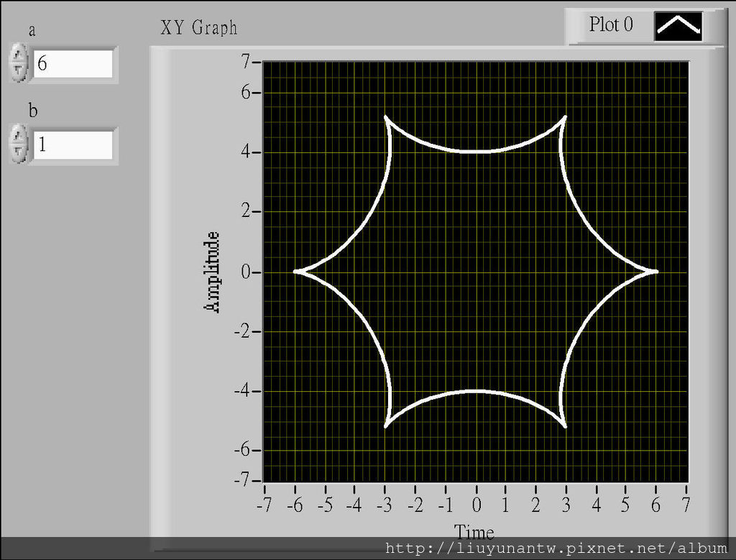Click the 2 marker on the Amplitude axis
This screenshot has width=736, height=560.
tap(246, 211)
